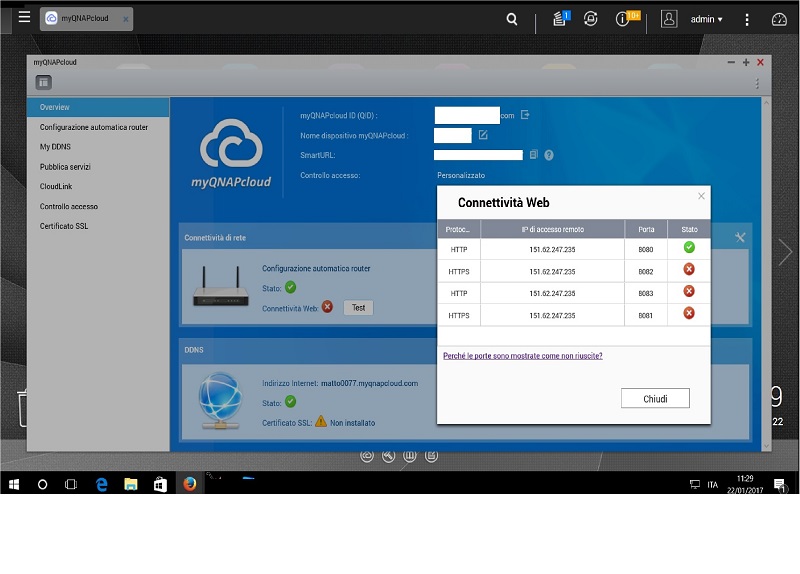This screenshot has width=800, height=574.
Task: Expand the admin user dropdown
Action: coord(707,19)
